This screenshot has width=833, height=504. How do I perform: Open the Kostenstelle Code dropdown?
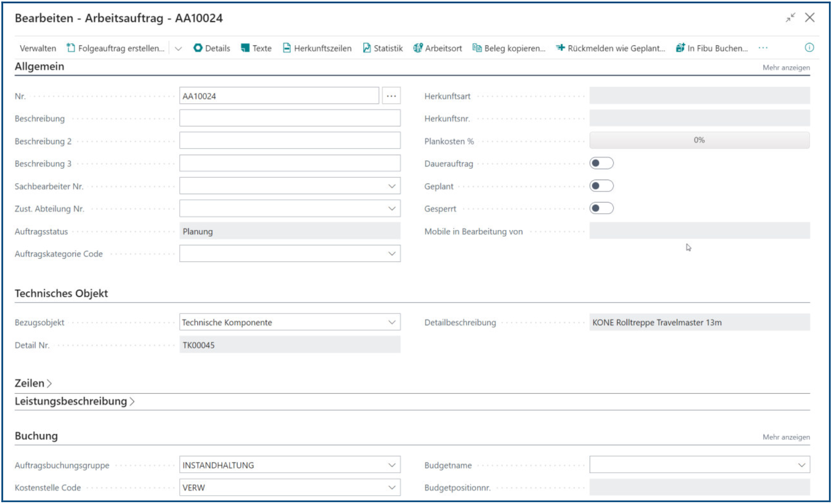pyautogui.click(x=391, y=487)
